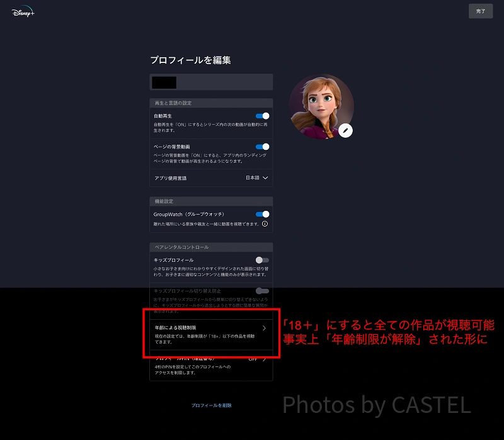Image resolution: width=504 pixels, height=440 pixels.
Task: Click the masked profile name field
Action: tap(211, 82)
